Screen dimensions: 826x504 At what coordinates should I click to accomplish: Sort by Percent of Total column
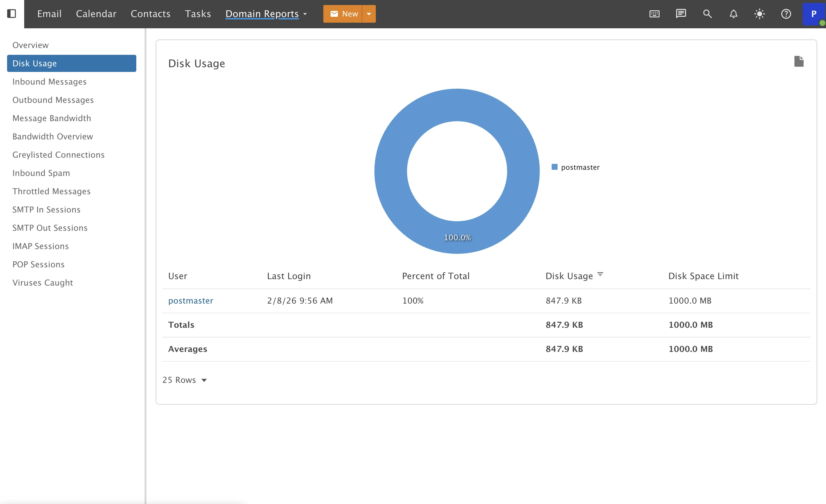[x=435, y=276]
